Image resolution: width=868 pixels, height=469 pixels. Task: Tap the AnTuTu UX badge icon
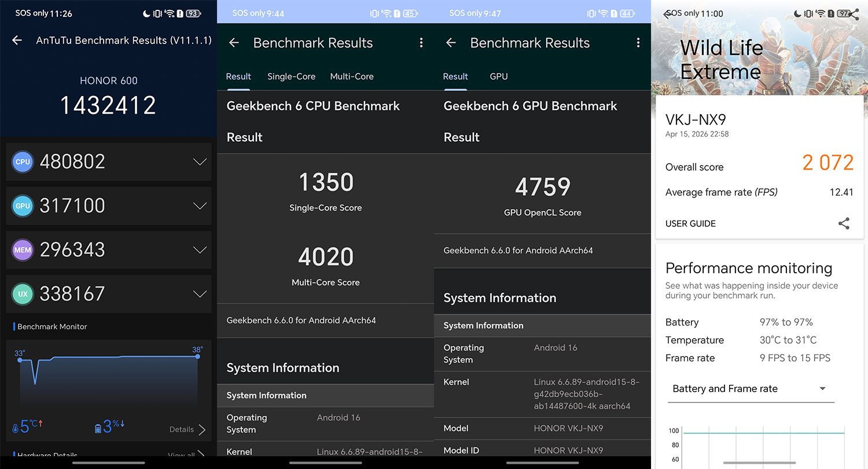pyautogui.click(x=23, y=294)
